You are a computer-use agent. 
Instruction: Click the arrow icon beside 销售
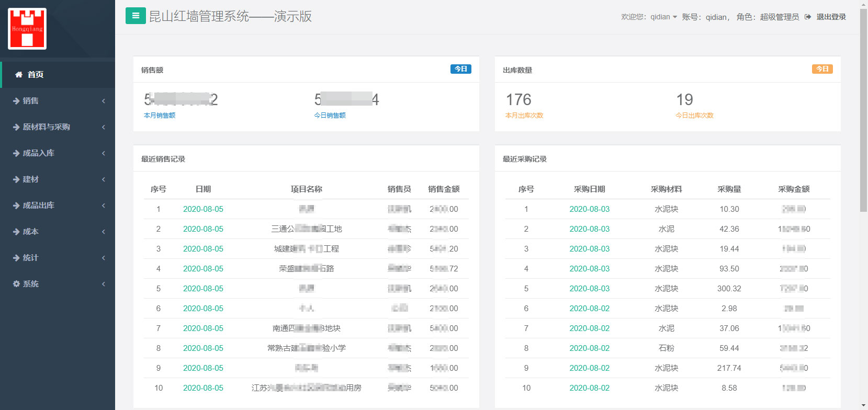coord(16,101)
